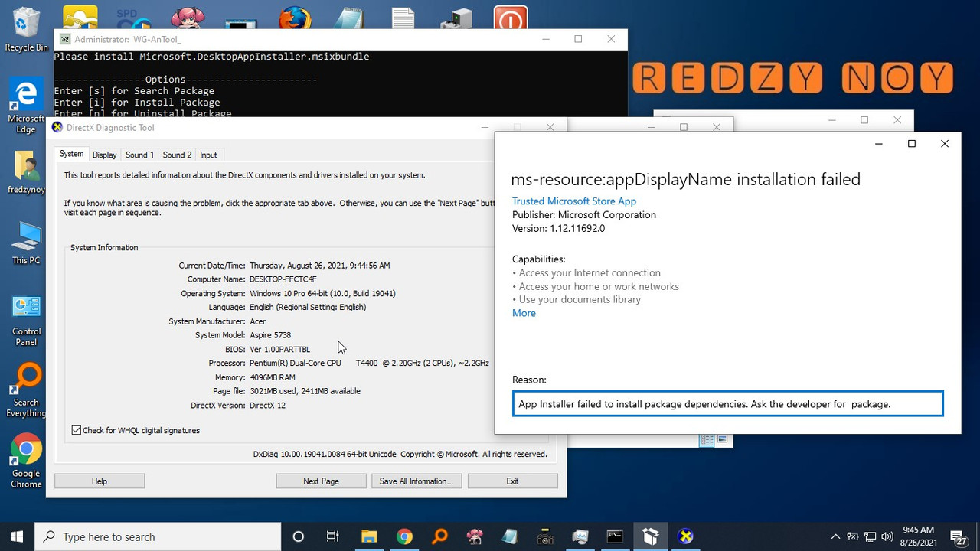Click the Next Page button

pyautogui.click(x=321, y=481)
